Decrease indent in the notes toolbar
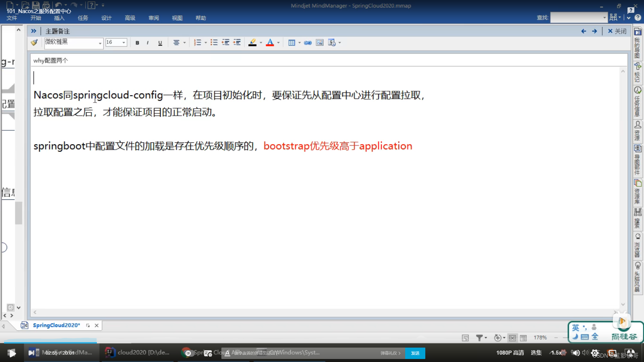Screen dimensions: 644x362 pyautogui.click(x=225, y=43)
